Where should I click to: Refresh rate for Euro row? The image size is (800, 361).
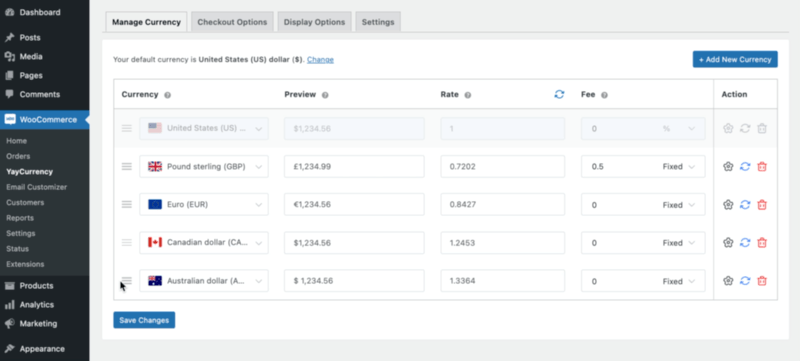pos(745,204)
